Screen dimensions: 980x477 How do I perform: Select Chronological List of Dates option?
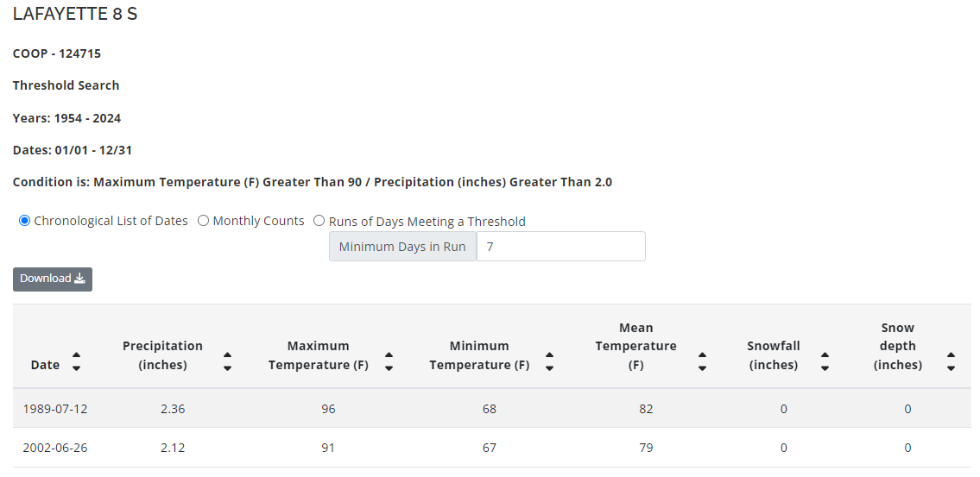[24, 221]
